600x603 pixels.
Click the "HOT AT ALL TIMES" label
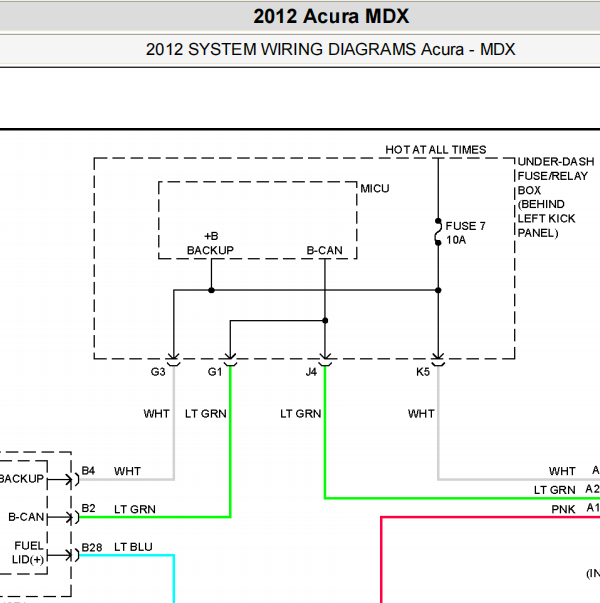[x=435, y=150]
